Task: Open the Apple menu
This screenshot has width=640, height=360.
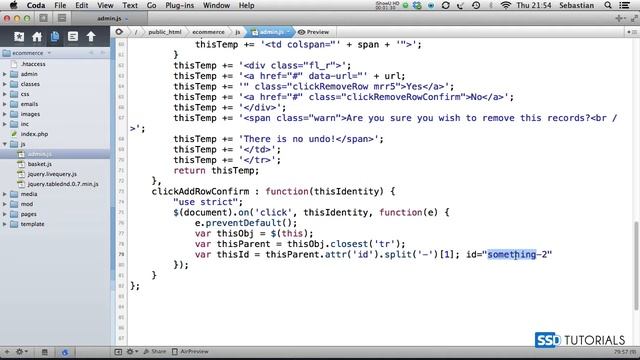Action: pos(13,5)
